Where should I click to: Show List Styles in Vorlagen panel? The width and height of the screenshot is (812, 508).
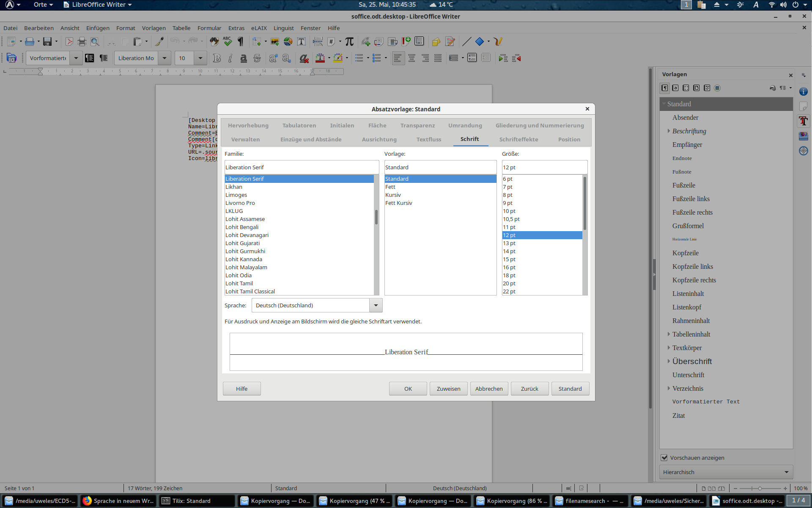point(707,88)
